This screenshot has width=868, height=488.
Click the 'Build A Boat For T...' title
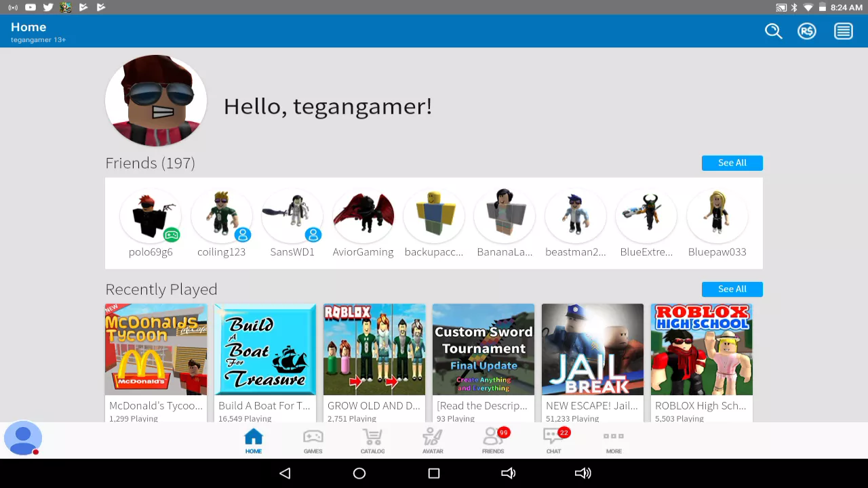(x=264, y=405)
